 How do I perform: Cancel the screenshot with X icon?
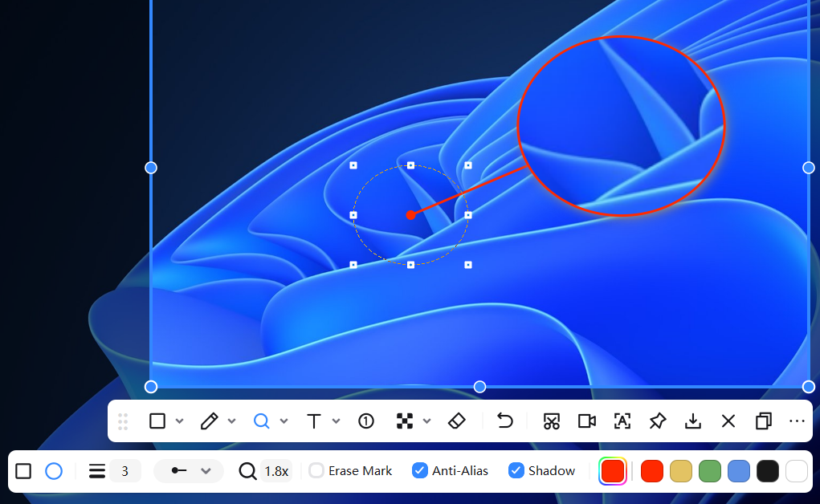(x=728, y=421)
